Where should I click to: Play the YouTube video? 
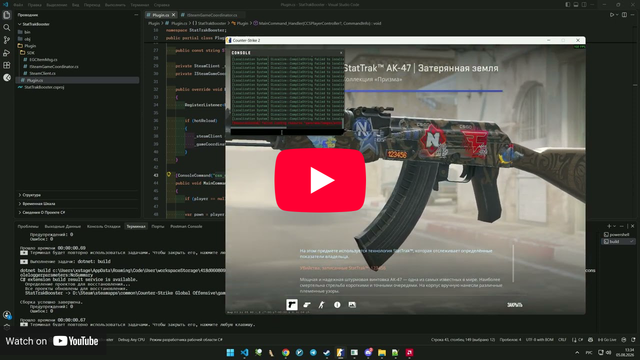(x=320, y=180)
